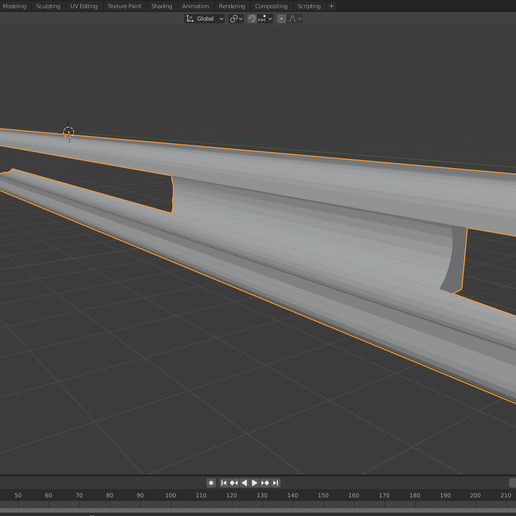Image resolution: width=516 pixels, height=516 pixels.
Task: Open the pivot point dropdown
Action: tap(236, 19)
